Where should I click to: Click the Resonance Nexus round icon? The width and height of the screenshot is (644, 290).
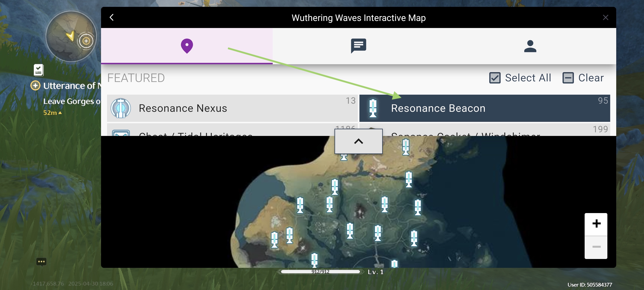point(121,108)
